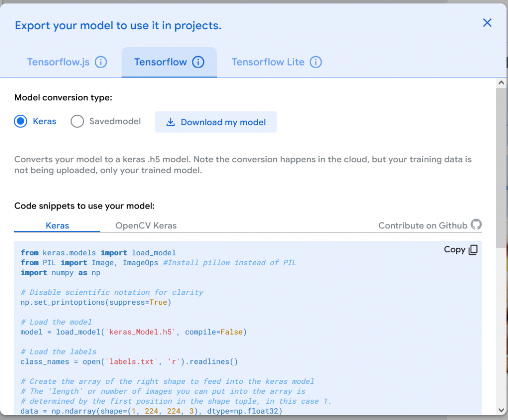The height and width of the screenshot is (420, 508).
Task: Click the copy icon in code snippet
Action: click(473, 250)
